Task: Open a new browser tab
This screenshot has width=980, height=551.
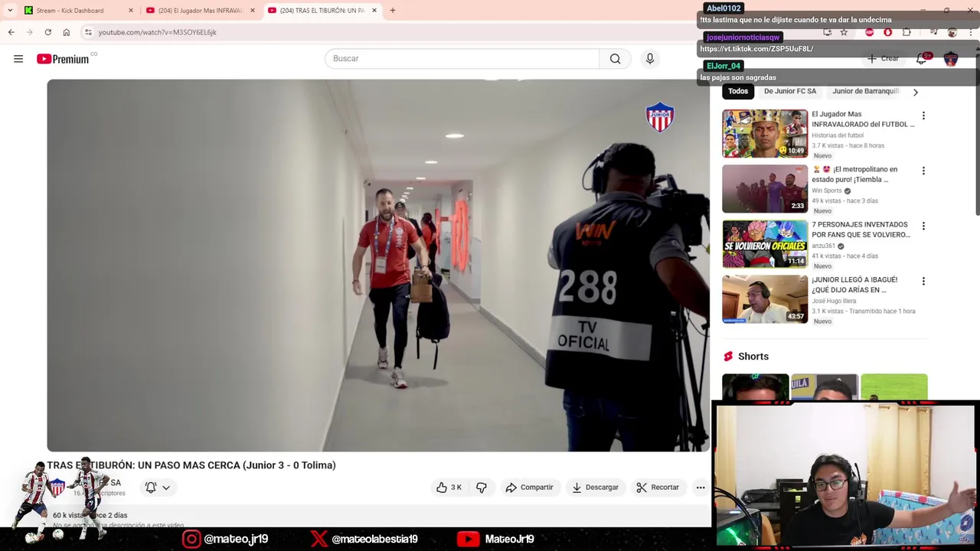Action: pos(393,11)
